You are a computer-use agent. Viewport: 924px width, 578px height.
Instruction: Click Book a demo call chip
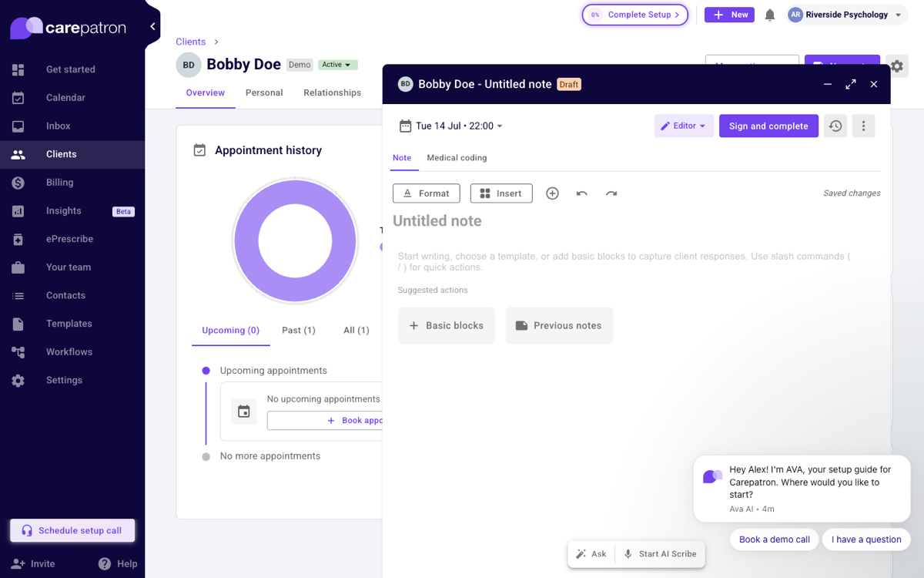775,539
